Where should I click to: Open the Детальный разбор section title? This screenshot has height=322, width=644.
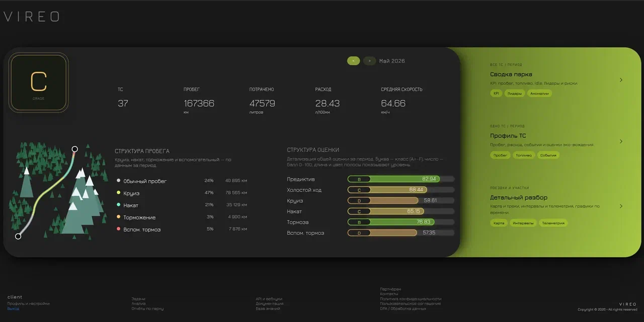pos(519,197)
